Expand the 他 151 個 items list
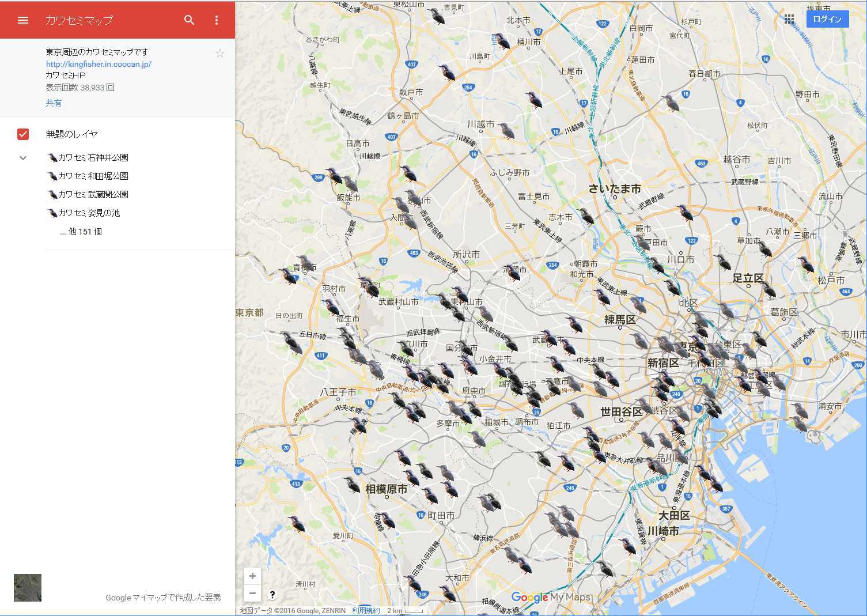 [x=81, y=232]
